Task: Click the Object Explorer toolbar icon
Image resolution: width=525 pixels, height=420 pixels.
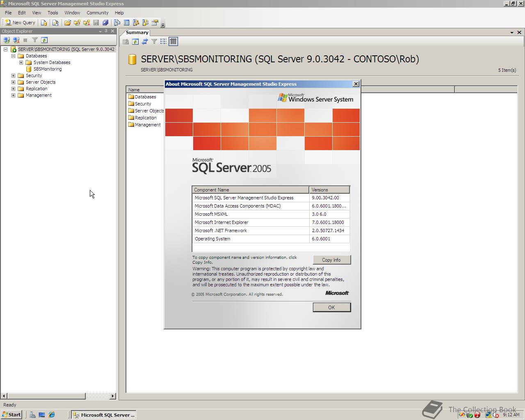Action: click(x=136, y=23)
